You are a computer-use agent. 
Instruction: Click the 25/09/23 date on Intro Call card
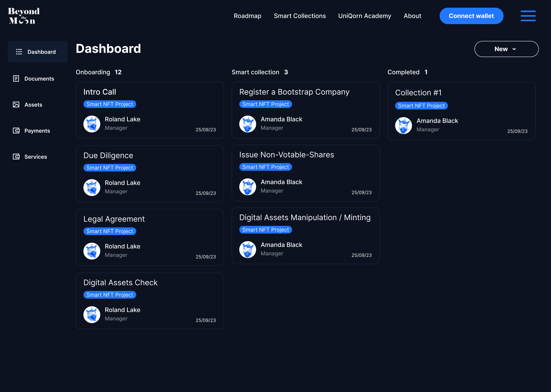(x=205, y=130)
